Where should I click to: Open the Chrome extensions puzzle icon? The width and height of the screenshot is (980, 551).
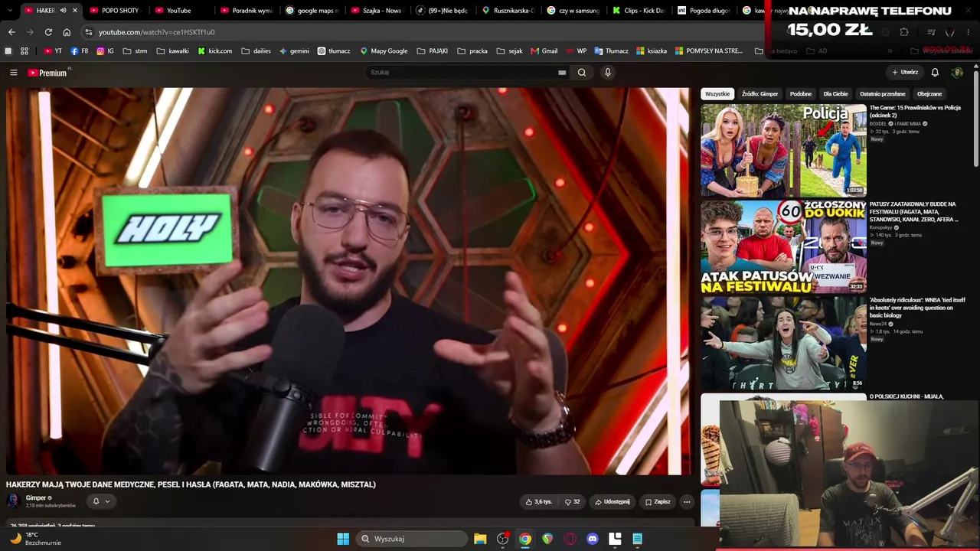tap(904, 32)
